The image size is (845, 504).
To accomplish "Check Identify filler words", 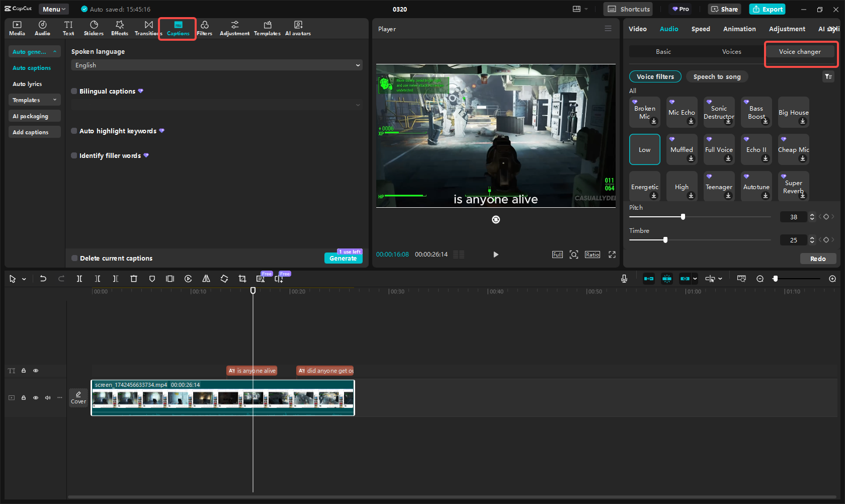I will click(74, 155).
